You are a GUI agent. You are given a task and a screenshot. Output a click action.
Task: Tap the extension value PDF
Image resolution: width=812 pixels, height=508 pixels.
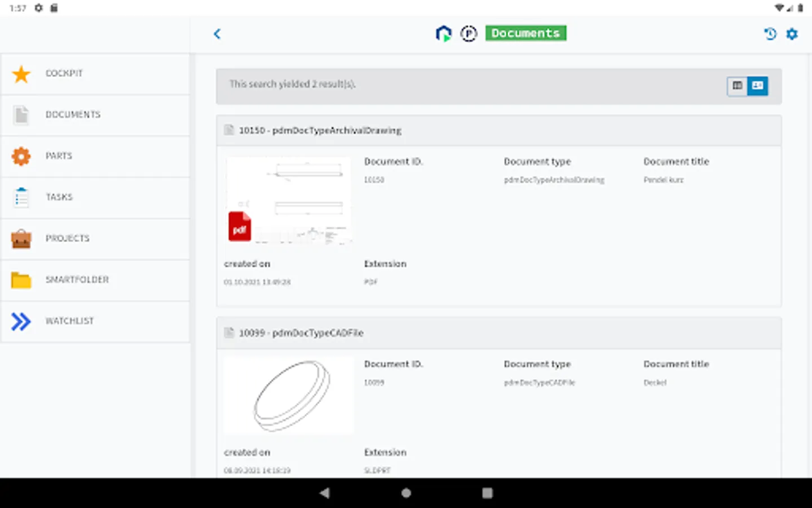pyautogui.click(x=371, y=282)
